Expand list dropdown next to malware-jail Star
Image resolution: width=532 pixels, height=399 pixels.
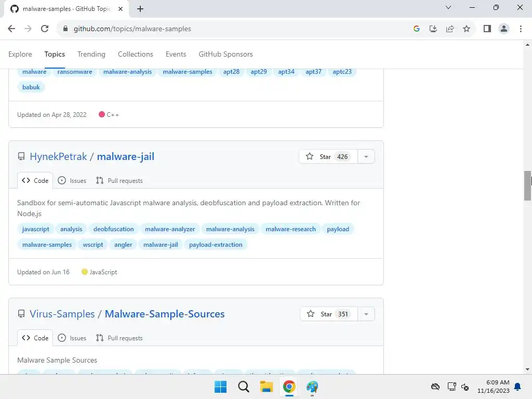coord(366,156)
